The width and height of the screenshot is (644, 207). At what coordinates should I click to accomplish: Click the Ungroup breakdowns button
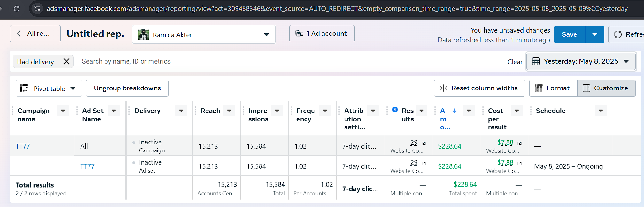127,88
